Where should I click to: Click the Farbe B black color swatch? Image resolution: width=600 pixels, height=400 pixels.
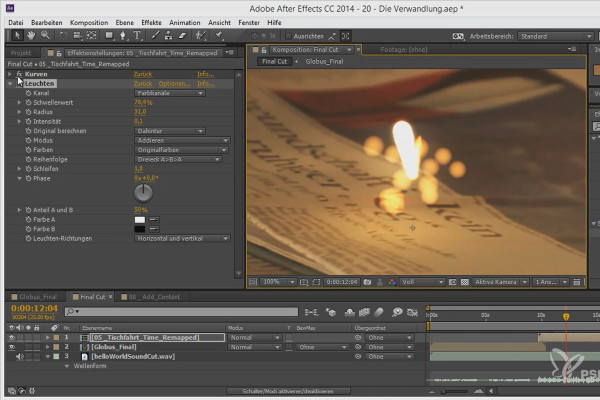140,229
